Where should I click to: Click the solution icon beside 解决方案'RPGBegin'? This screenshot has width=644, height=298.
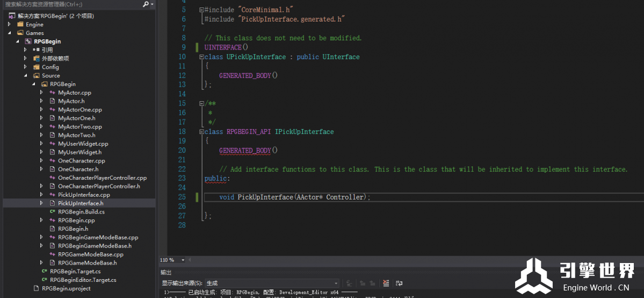[x=12, y=16]
